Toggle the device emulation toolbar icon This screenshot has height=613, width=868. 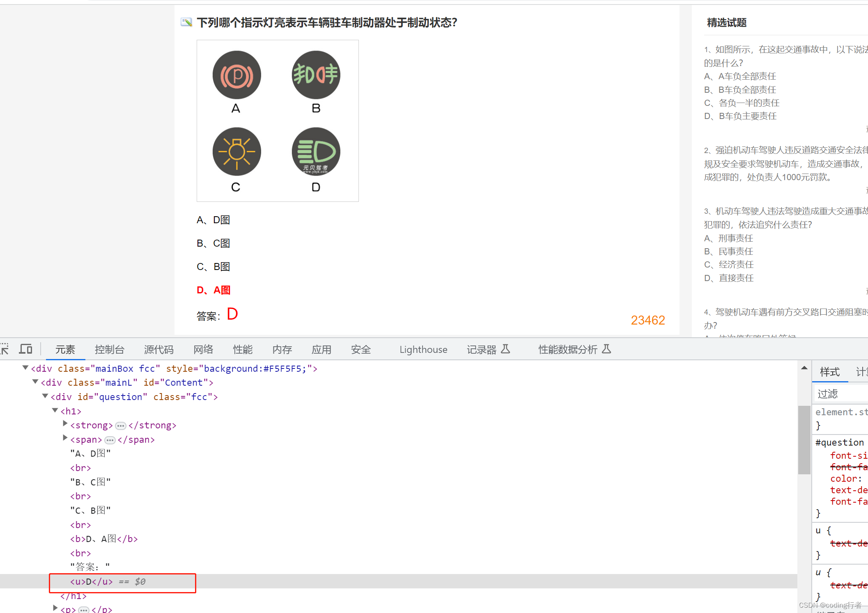[x=25, y=349]
